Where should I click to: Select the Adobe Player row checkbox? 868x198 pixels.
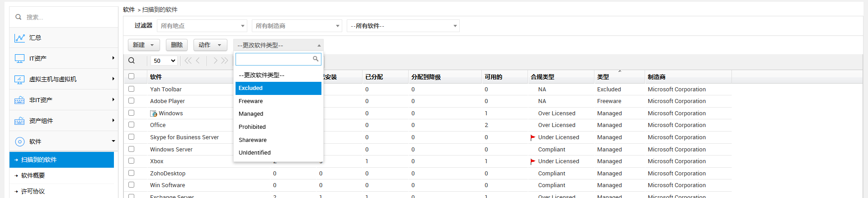132,101
